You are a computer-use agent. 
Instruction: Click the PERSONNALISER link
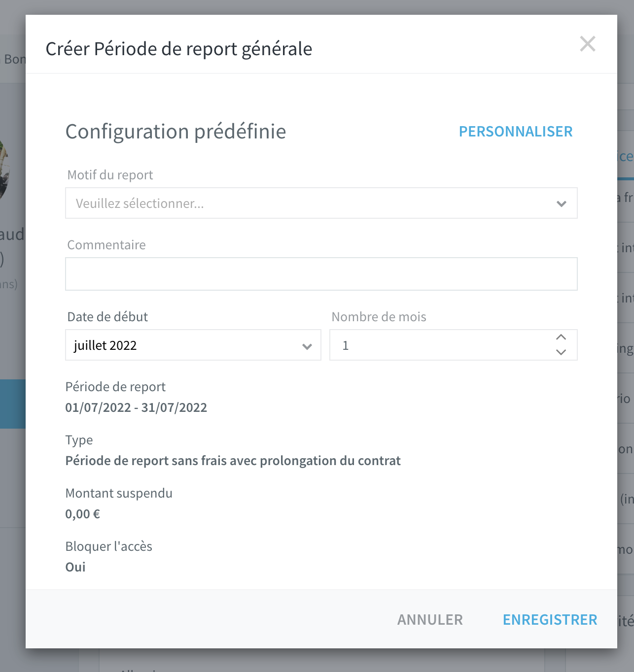[x=516, y=132]
